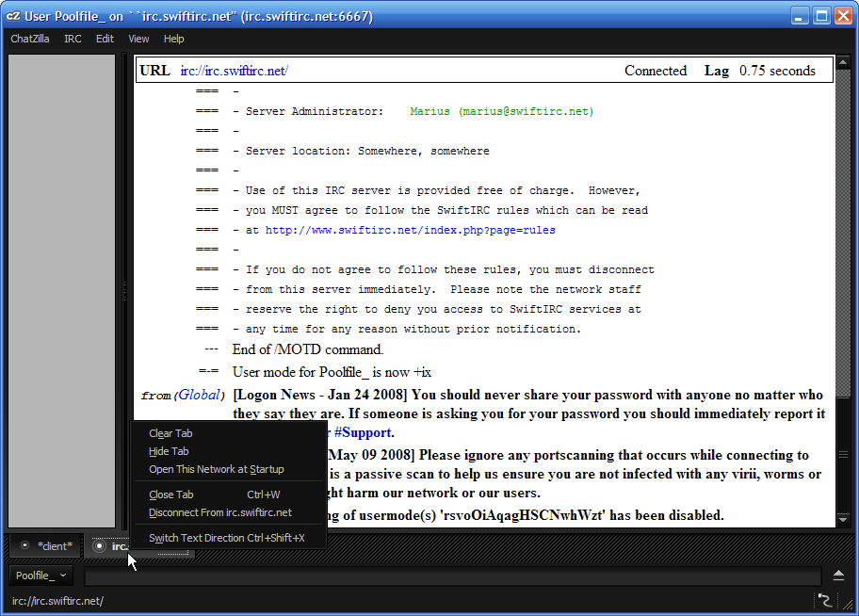This screenshot has width=859, height=616.
Task: Click the message input field
Action: [x=452, y=575]
